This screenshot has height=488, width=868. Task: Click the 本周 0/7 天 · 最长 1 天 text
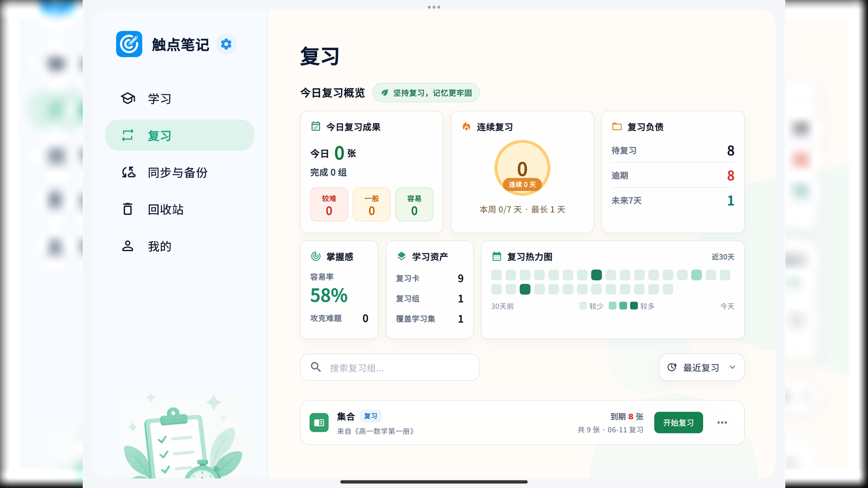point(522,210)
